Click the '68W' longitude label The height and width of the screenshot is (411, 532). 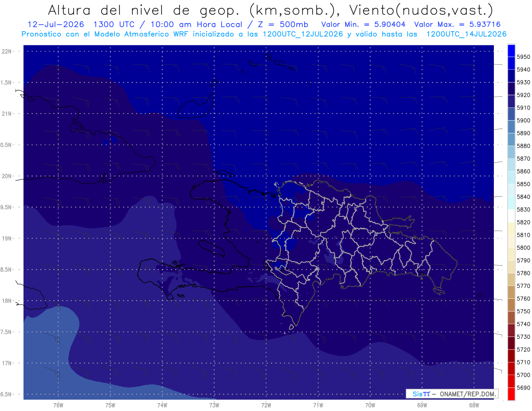point(474,406)
